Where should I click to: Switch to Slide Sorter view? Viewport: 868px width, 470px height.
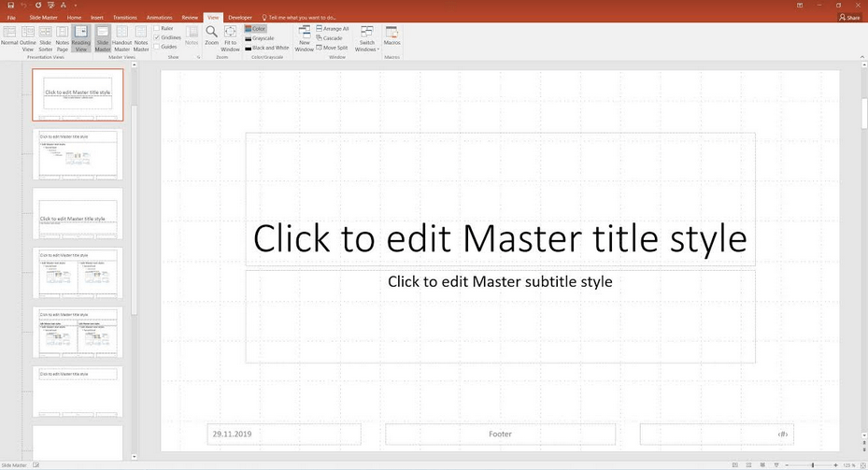46,38
